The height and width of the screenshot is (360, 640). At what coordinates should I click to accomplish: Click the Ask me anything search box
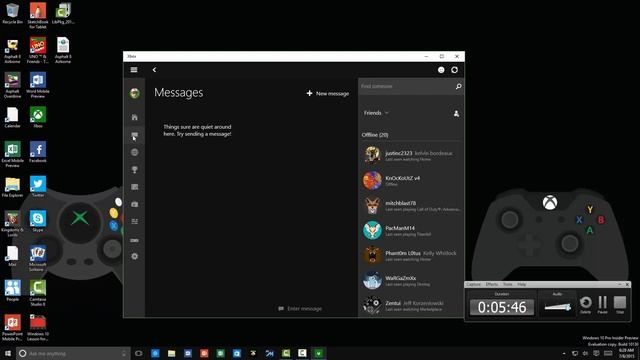(x=73, y=353)
